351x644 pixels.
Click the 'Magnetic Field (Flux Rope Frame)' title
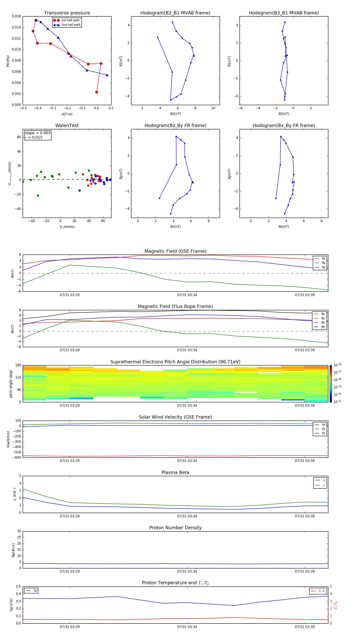click(x=175, y=307)
